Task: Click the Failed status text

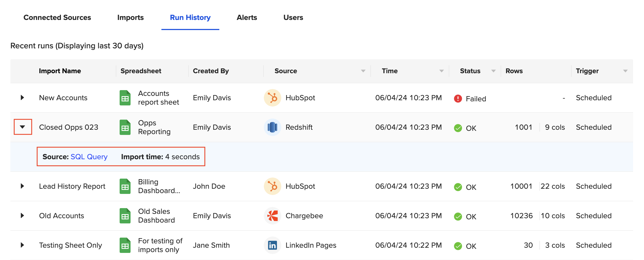Action: [476, 99]
